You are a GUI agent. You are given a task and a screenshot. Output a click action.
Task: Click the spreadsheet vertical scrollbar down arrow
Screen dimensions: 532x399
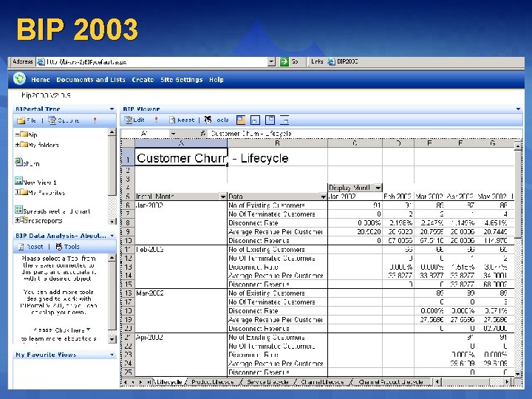point(518,374)
